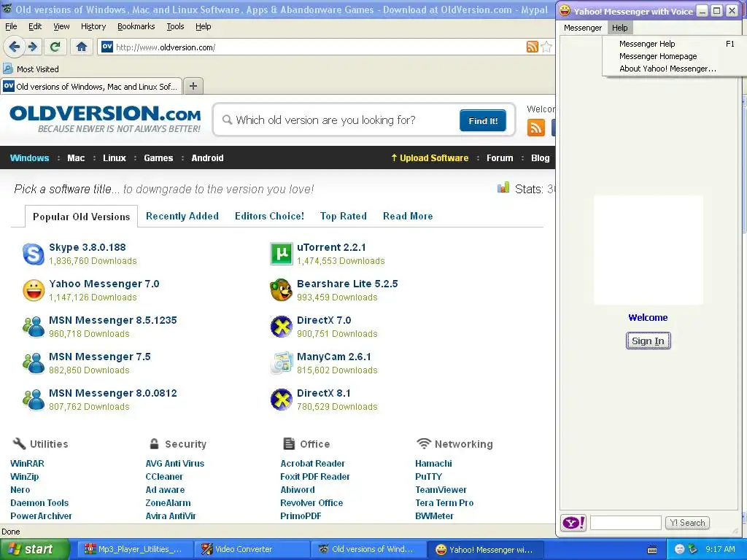
Task: Choose About Yahoo! Messenger... menu entry
Action: (676, 69)
